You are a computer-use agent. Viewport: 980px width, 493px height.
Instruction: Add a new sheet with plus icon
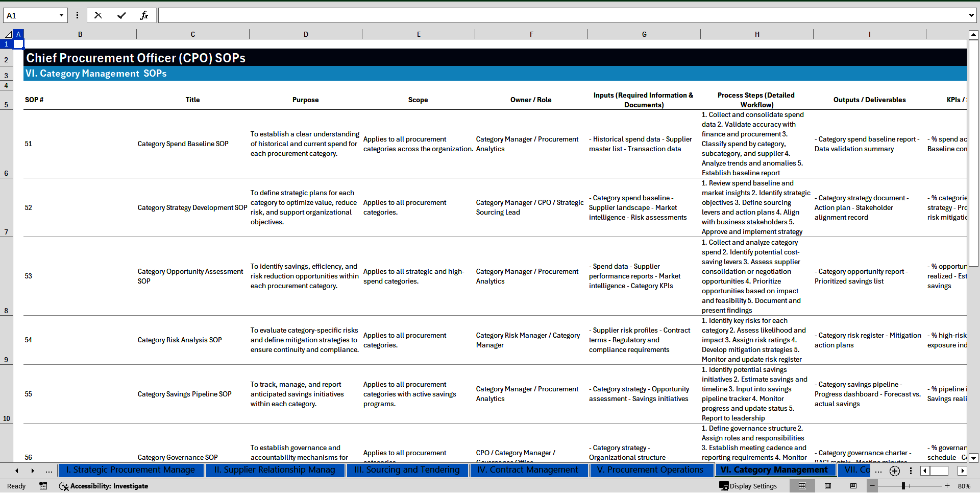(894, 471)
